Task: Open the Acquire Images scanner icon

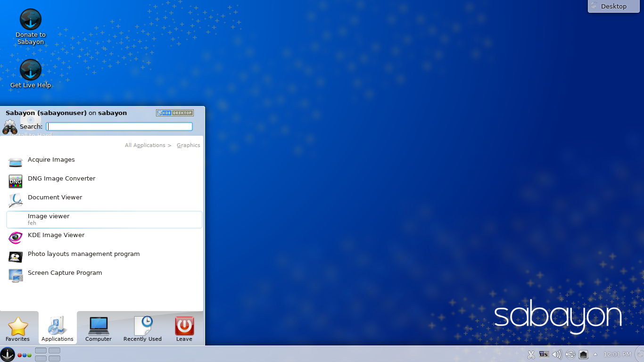Action: (x=16, y=163)
